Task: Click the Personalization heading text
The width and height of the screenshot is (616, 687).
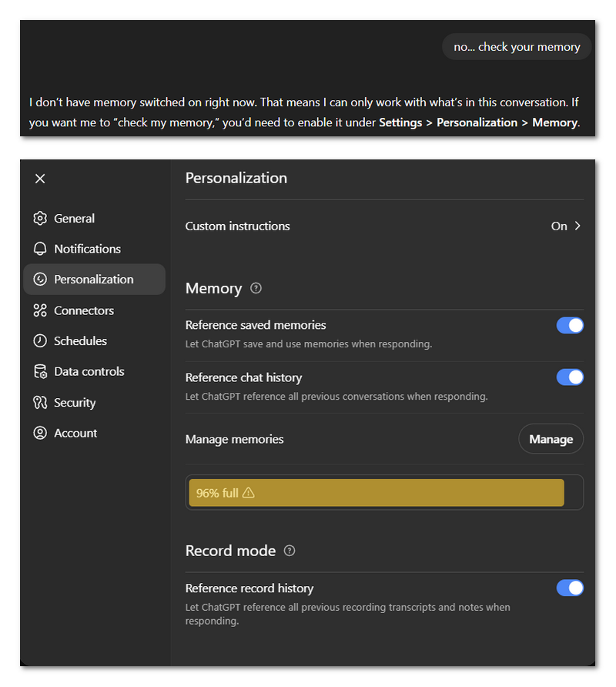Action: [x=236, y=178]
